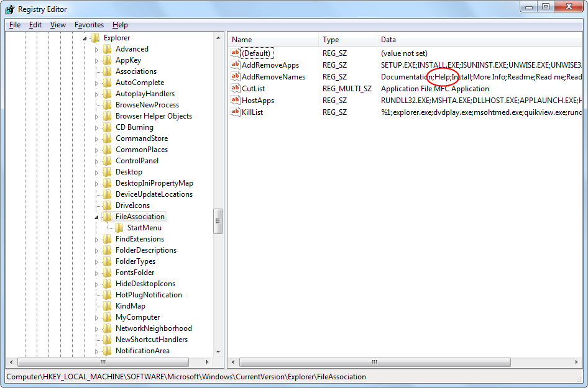This screenshot has height=388, width=588.
Task: Expand the Advanced key arrow
Action: (x=96, y=49)
